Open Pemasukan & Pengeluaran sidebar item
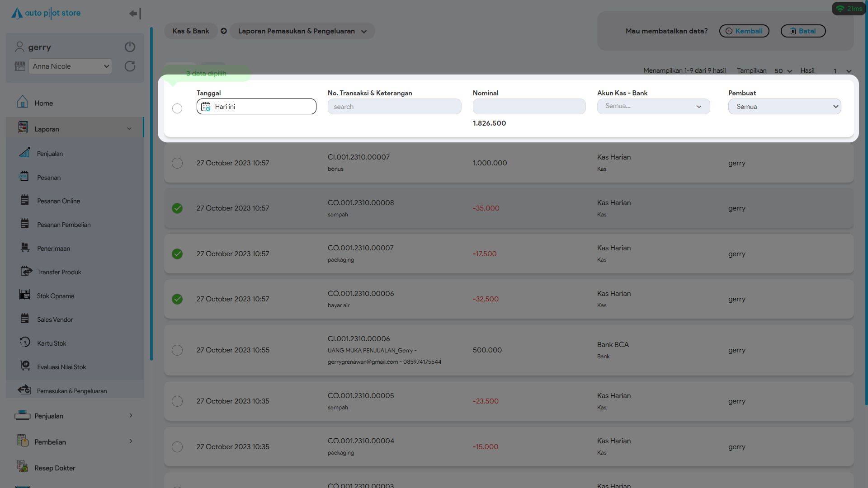This screenshot has width=868, height=488. point(71,391)
